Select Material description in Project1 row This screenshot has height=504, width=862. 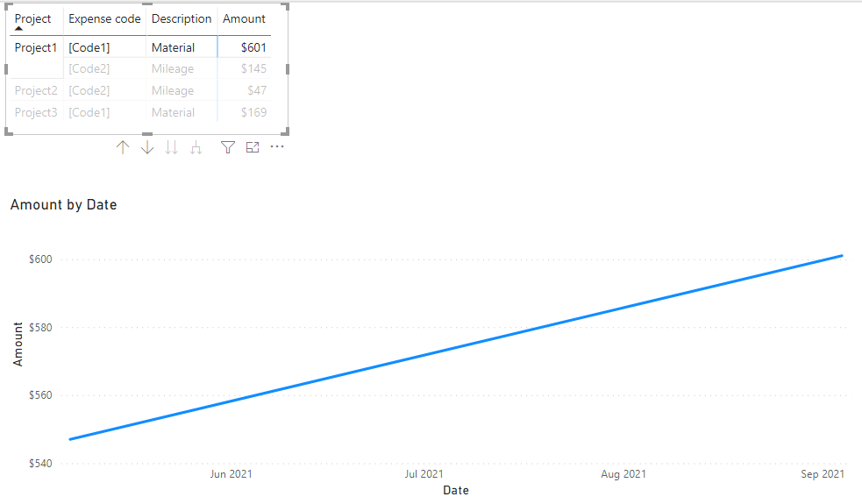[x=173, y=48]
